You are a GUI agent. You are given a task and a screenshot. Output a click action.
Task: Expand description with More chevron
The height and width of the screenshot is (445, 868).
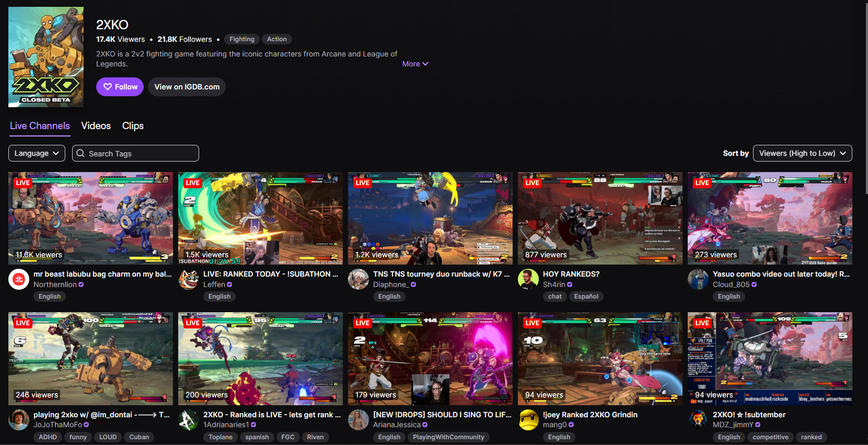click(x=415, y=64)
